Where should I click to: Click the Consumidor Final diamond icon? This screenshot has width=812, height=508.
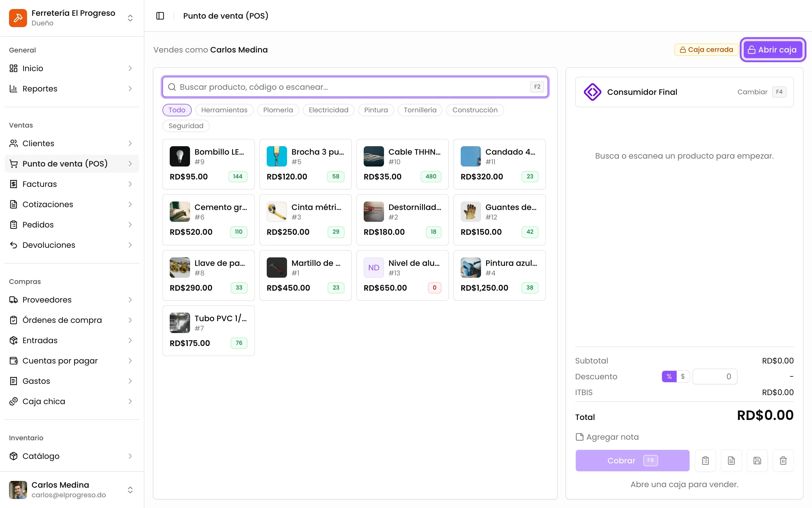tap(592, 92)
